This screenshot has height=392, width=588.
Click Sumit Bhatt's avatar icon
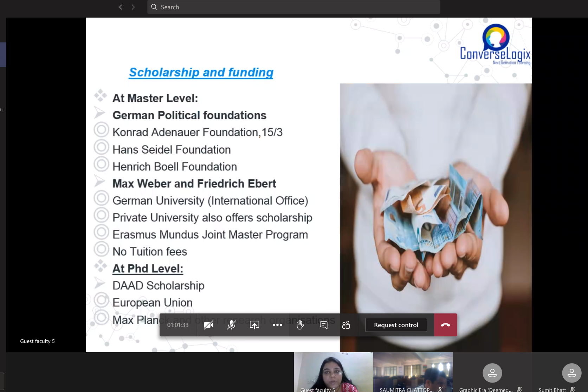pos(572,373)
